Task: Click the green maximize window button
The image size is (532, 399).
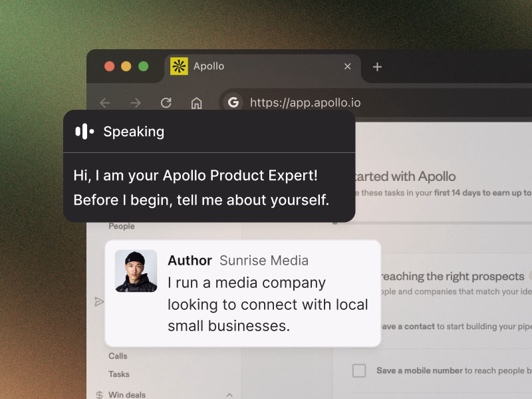Action: pos(144,66)
